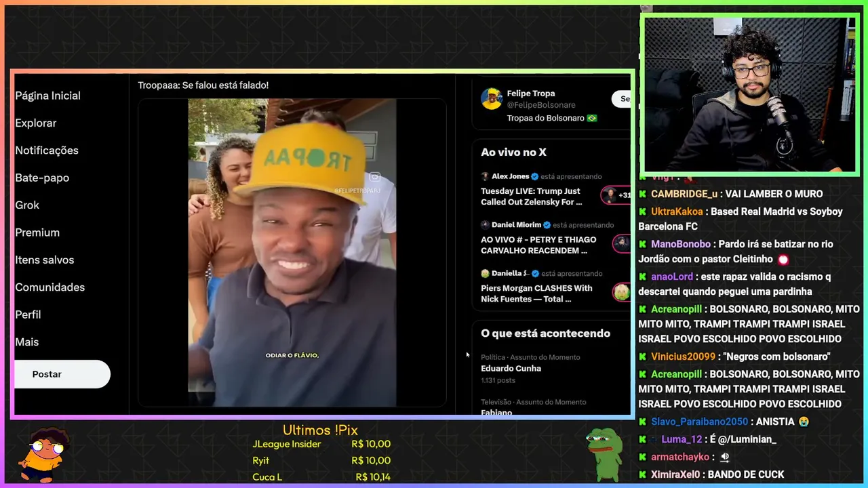The width and height of the screenshot is (868, 488).
Task: Play the embedded post video
Action: pos(292,253)
